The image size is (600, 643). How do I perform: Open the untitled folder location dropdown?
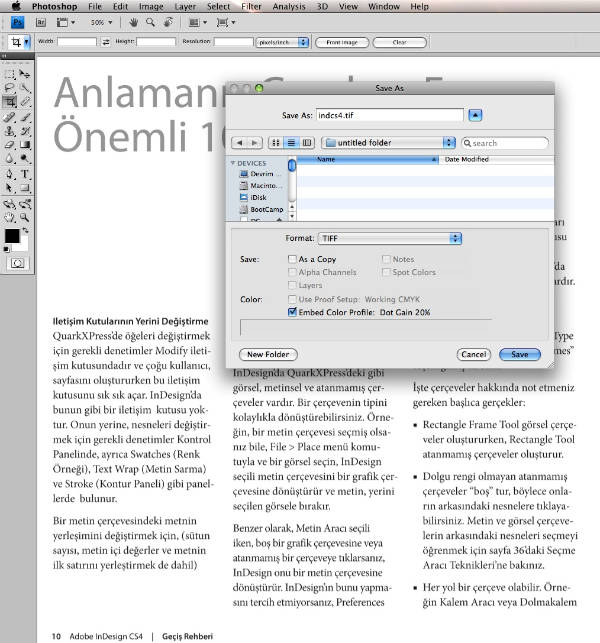point(388,143)
